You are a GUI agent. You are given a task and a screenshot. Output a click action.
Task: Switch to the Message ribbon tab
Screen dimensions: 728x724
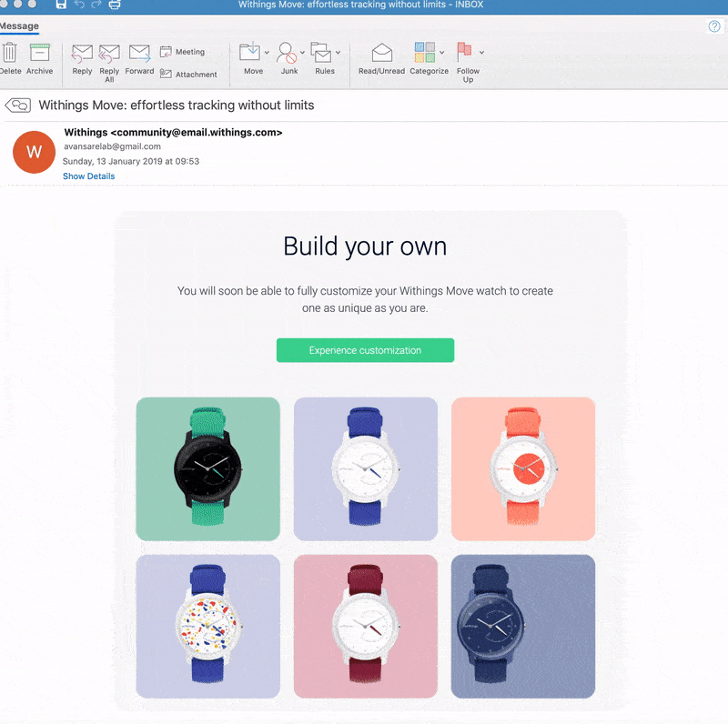21,26
